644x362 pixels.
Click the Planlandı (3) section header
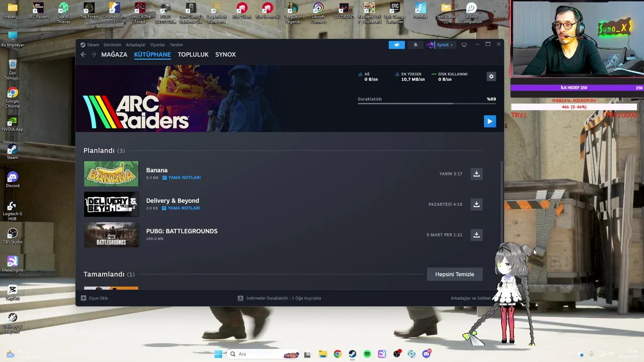pos(104,150)
